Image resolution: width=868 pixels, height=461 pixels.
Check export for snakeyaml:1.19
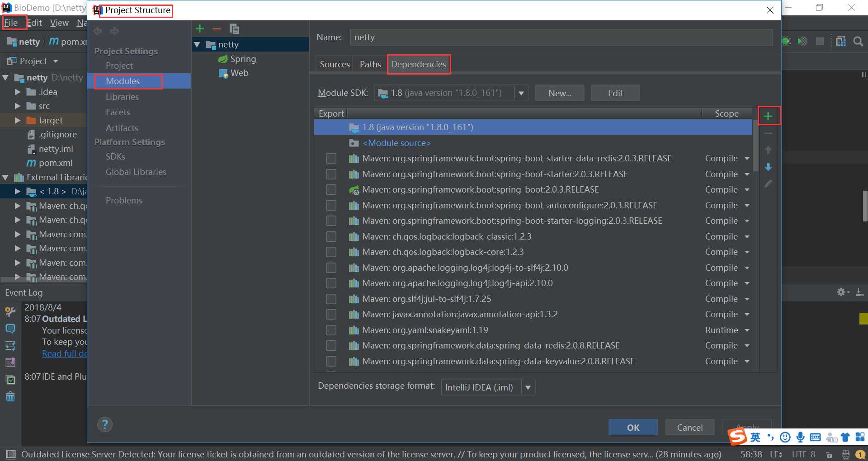click(x=331, y=330)
